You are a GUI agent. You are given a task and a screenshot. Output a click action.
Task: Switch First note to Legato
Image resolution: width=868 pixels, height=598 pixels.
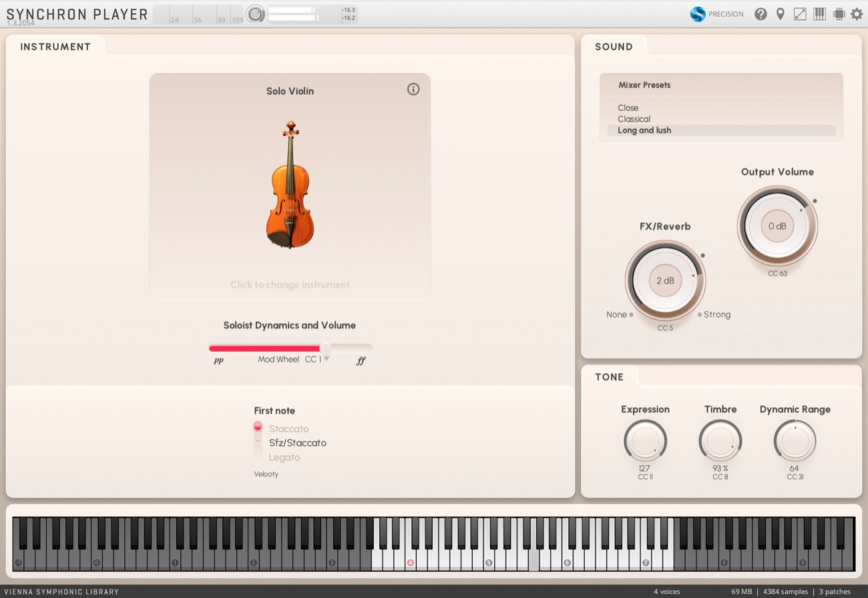tap(284, 457)
